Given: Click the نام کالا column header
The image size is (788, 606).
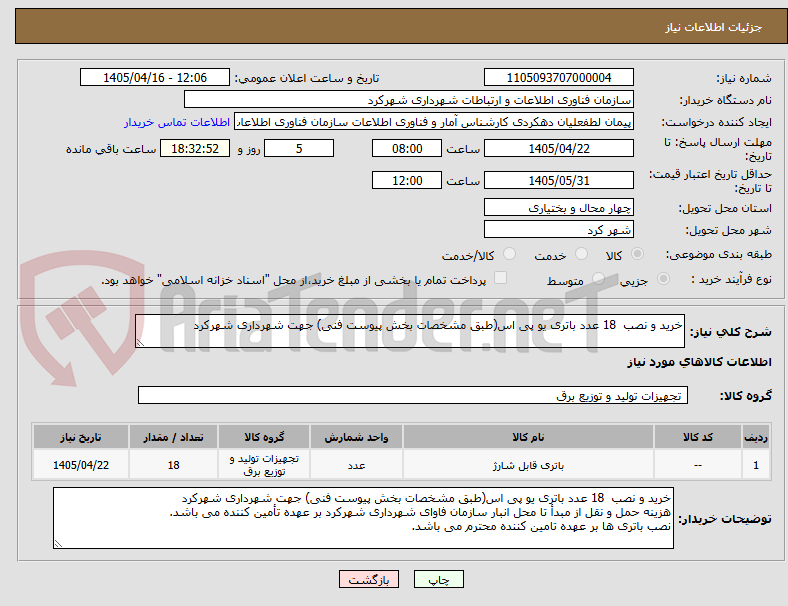Looking at the screenshot, I should [528, 437].
